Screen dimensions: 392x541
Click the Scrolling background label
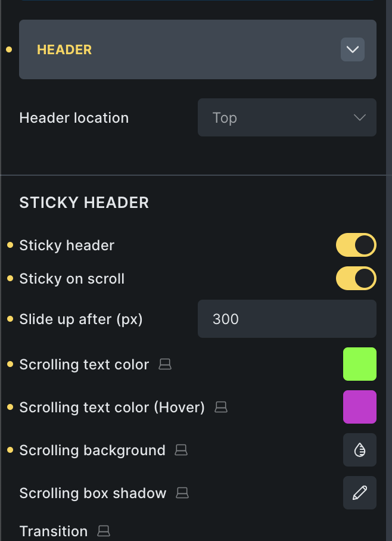click(x=92, y=450)
